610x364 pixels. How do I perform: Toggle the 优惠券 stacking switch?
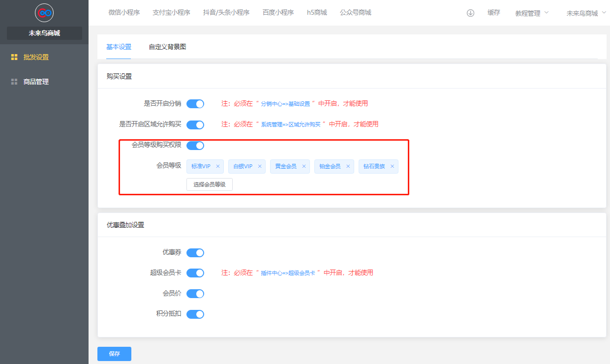(x=195, y=253)
